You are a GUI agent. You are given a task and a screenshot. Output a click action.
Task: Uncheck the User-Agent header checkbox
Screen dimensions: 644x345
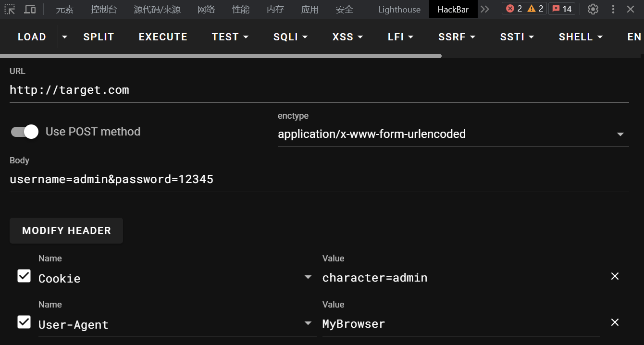click(24, 322)
